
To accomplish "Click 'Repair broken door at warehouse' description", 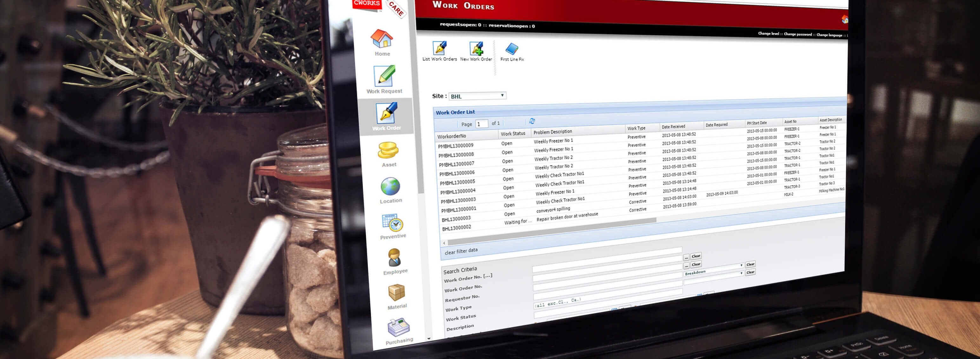I will pyautogui.click(x=567, y=217).
